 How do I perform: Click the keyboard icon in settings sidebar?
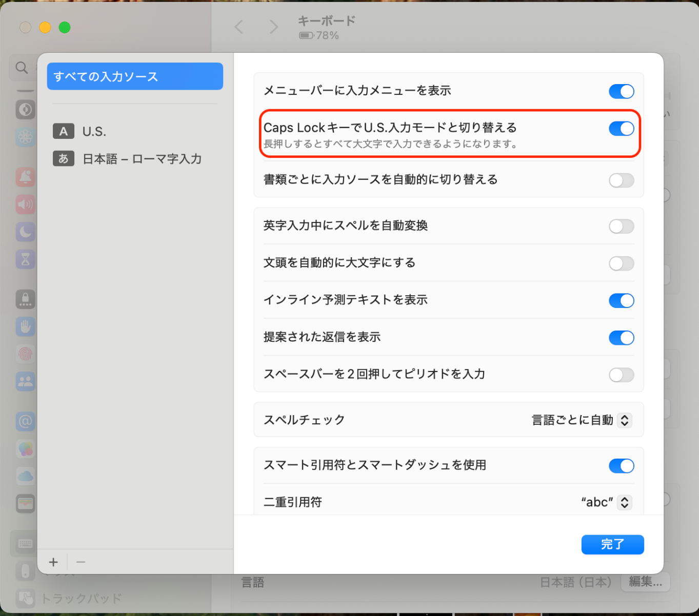point(25,544)
